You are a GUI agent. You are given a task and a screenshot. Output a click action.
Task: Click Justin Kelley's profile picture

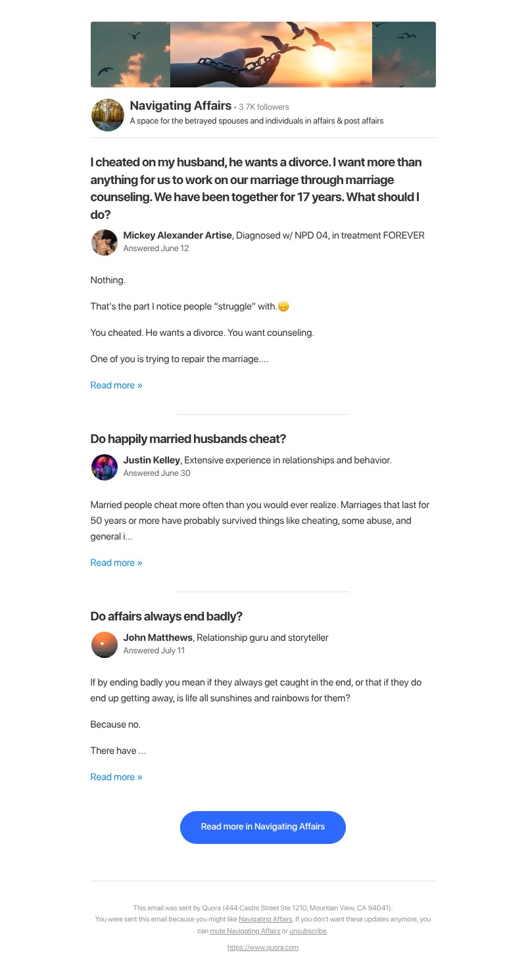[x=104, y=467]
